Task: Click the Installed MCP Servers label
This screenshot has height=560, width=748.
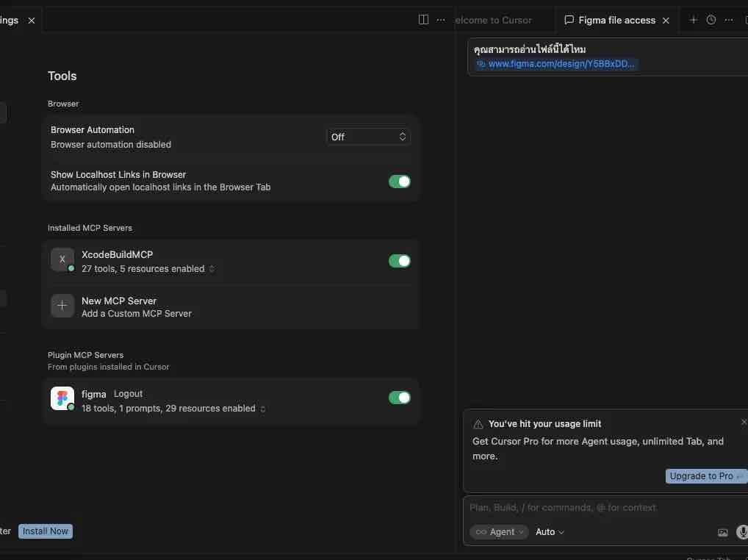Action: pos(90,228)
